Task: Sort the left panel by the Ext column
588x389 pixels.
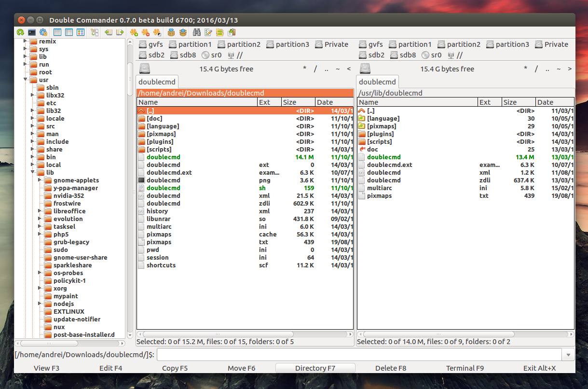Action: pyautogui.click(x=270, y=102)
